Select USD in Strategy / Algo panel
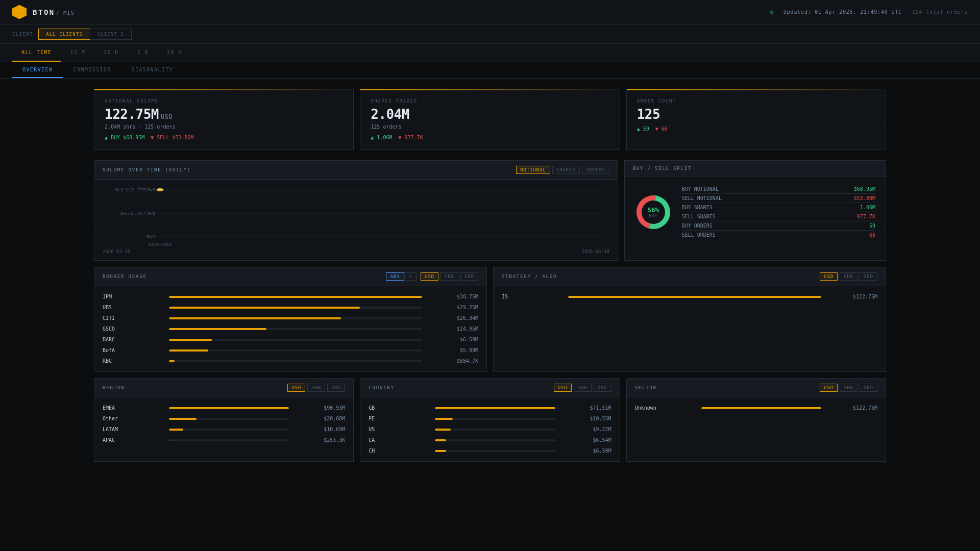This screenshot has width=980, height=551. coord(828,277)
